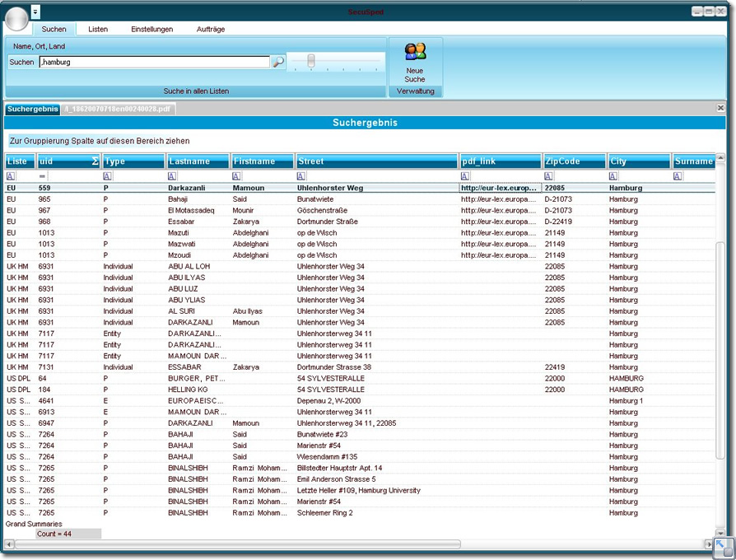736x560 pixels.
Task: Click the round application orb button
Action: click(x=16, y=16)
